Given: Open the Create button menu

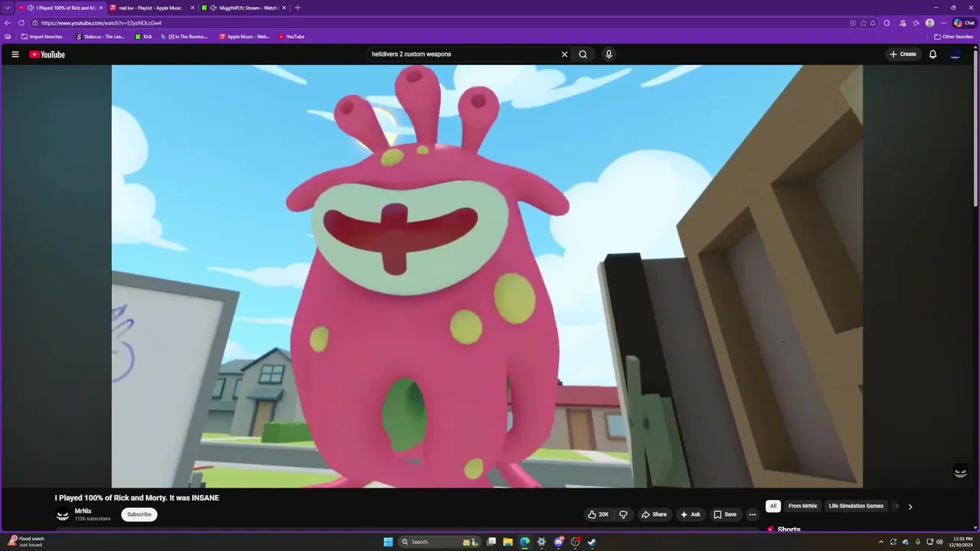Looking at the screenshot, I should point(903,54).
